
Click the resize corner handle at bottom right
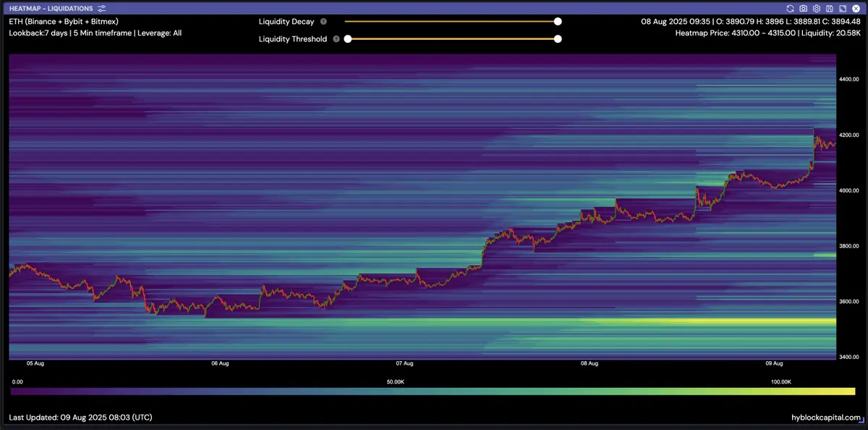click(x=862, y=421)
